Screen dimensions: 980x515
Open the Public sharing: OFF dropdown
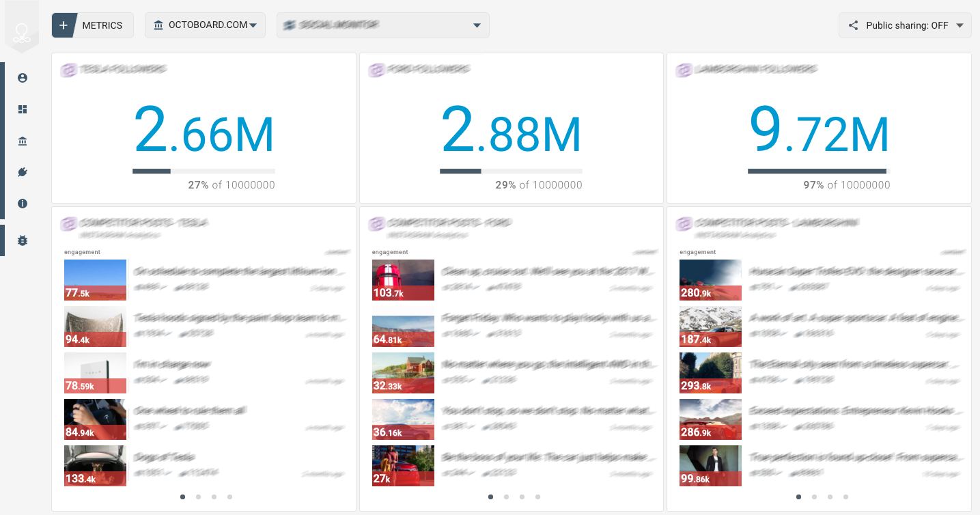[x=905, y=25]
